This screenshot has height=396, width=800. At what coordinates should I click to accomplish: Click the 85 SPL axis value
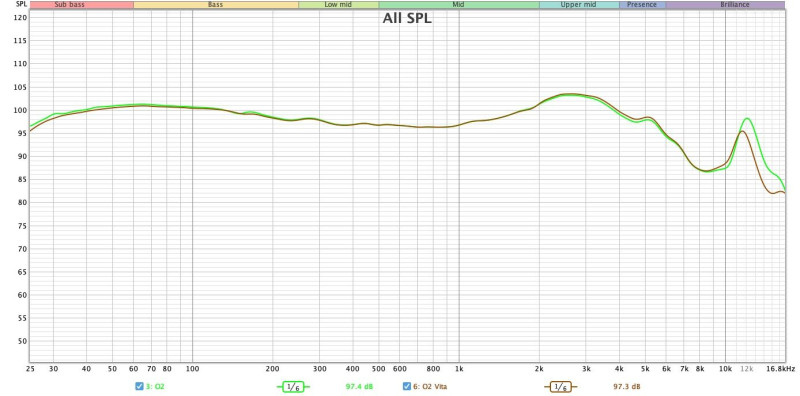[23, 179]
